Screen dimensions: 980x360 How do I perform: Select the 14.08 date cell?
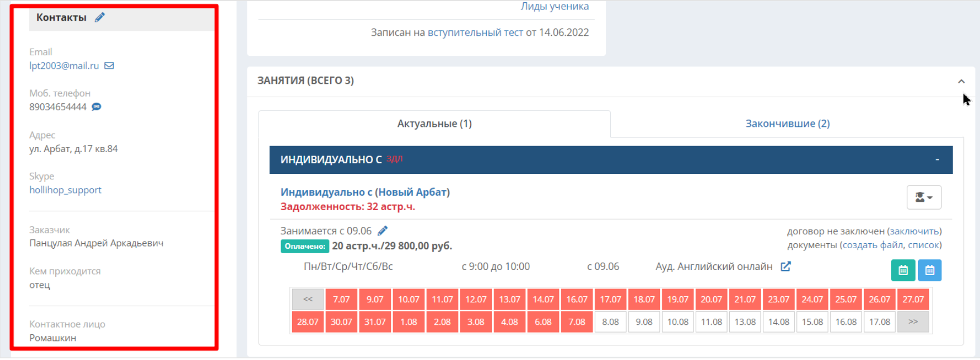[778, 322]
